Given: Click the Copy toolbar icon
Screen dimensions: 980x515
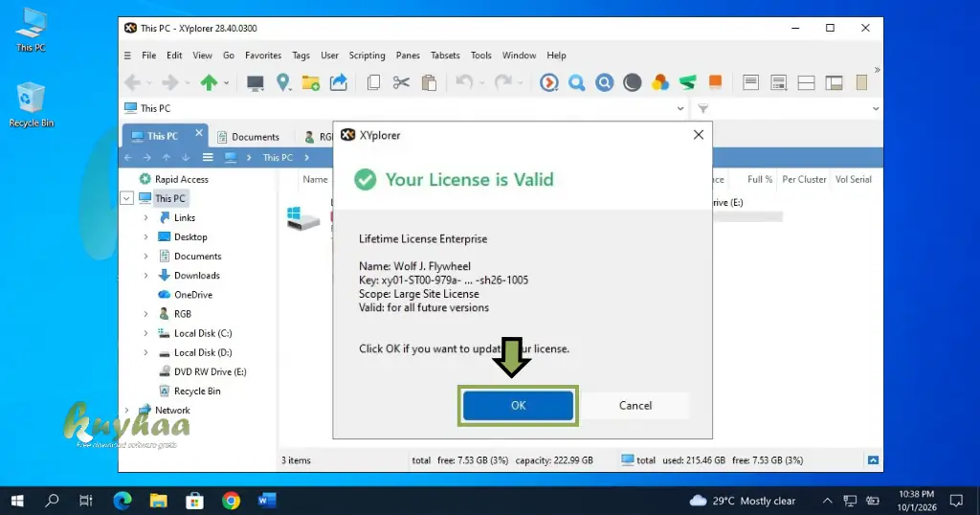Looking at the screenshot, I should pyautogui.click(x=374, y=82).
